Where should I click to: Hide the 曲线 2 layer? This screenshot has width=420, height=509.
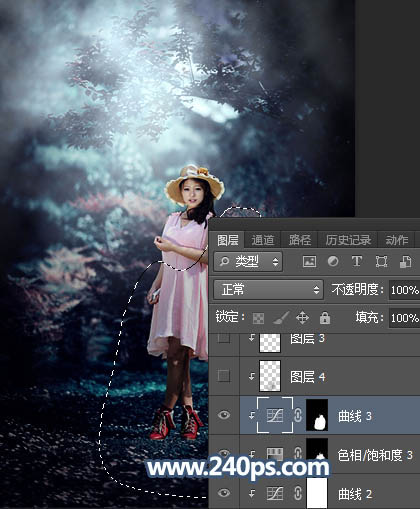(224, 493)
